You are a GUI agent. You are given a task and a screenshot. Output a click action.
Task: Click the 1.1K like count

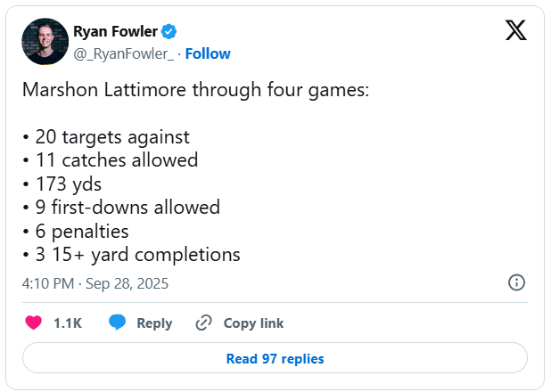68,323
